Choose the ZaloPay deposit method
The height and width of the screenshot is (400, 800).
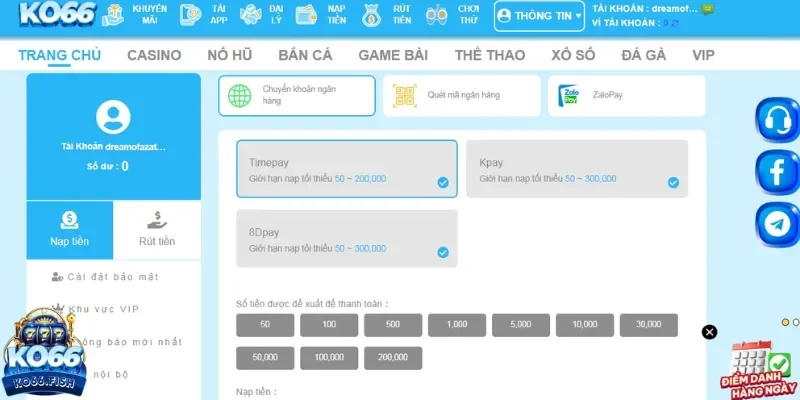coord(626,95)
